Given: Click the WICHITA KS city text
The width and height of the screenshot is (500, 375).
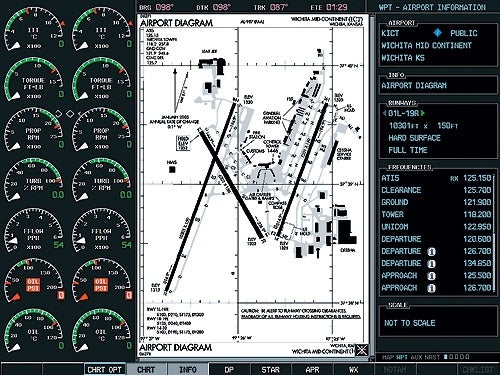Looking at the screenshot, I should click(x=403, y=58).
